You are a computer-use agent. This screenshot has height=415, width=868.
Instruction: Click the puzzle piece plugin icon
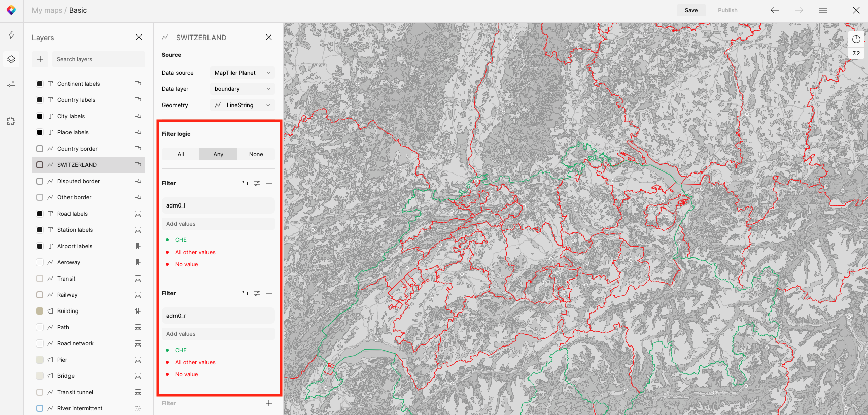(11, 121)
